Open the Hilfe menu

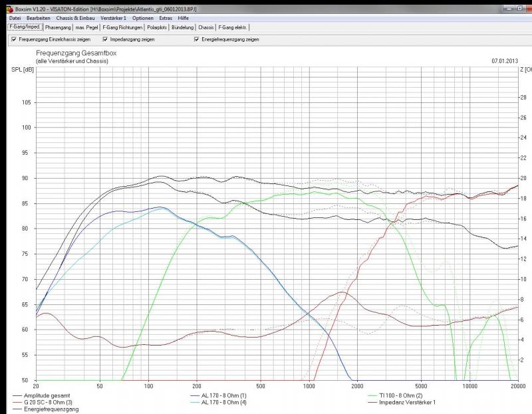point(183,18)
